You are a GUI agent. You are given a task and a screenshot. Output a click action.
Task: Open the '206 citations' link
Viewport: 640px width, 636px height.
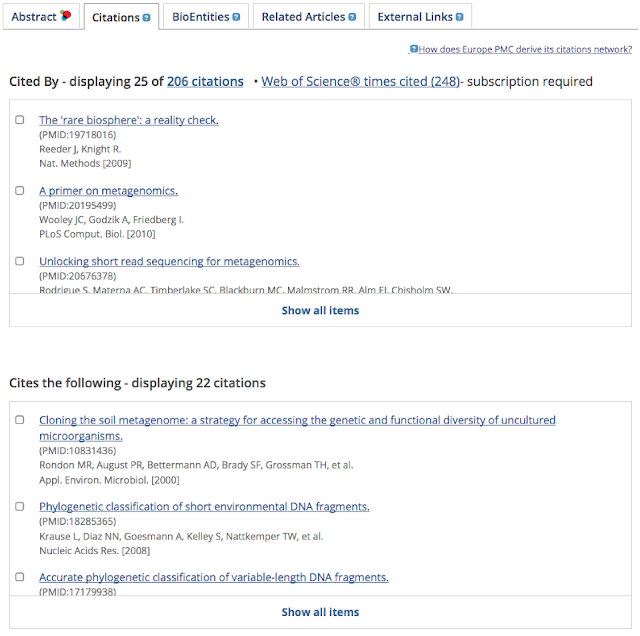pyautogui.click(x=205, y=82)
